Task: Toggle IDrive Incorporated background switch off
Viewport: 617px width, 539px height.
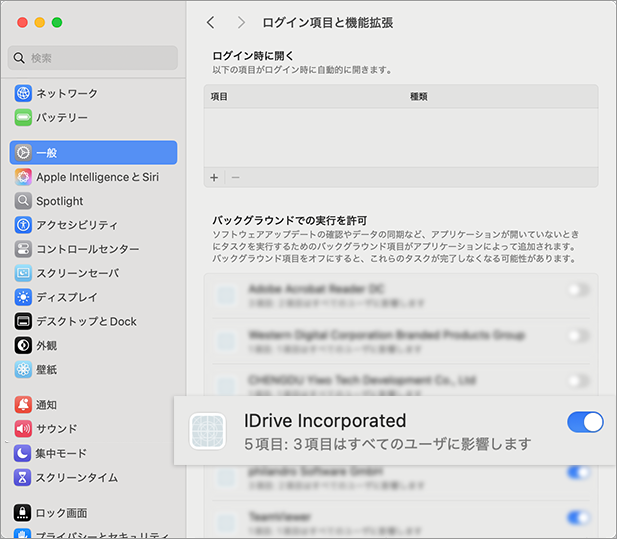Action: [x=585, y=422]
